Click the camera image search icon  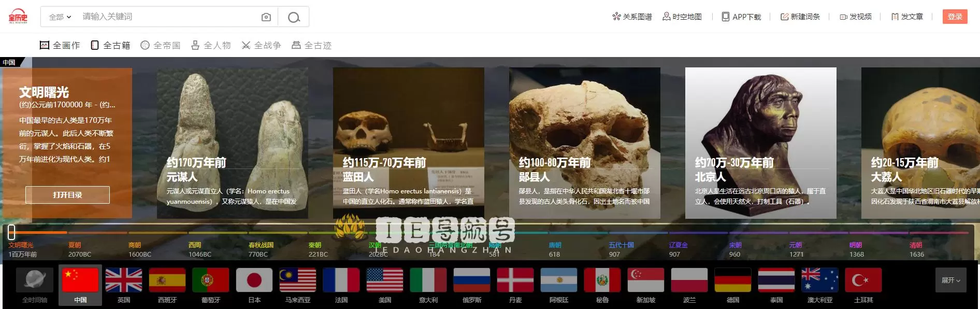tap(266, 17)
